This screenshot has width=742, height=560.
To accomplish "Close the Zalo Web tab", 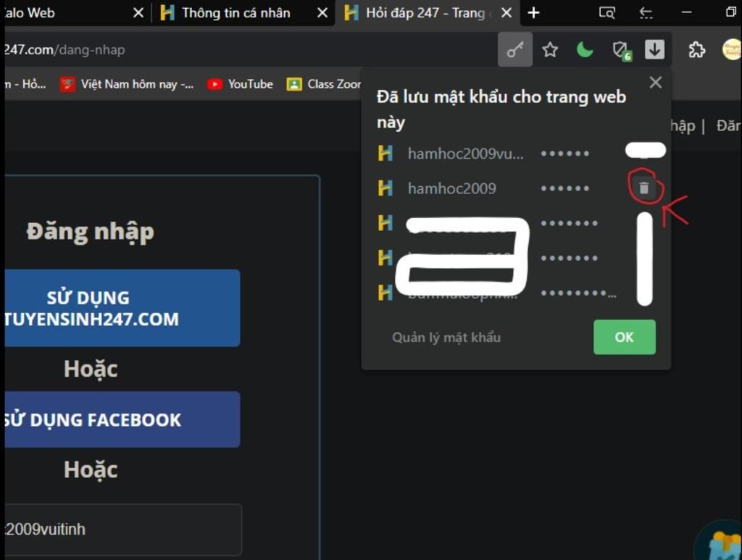I will click(x=138, y=13).
